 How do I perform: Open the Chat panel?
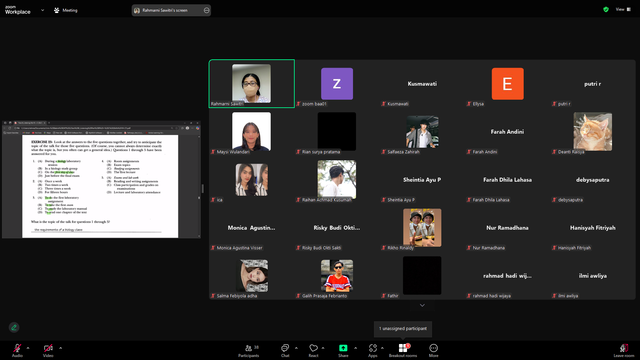tap(285, 350)
